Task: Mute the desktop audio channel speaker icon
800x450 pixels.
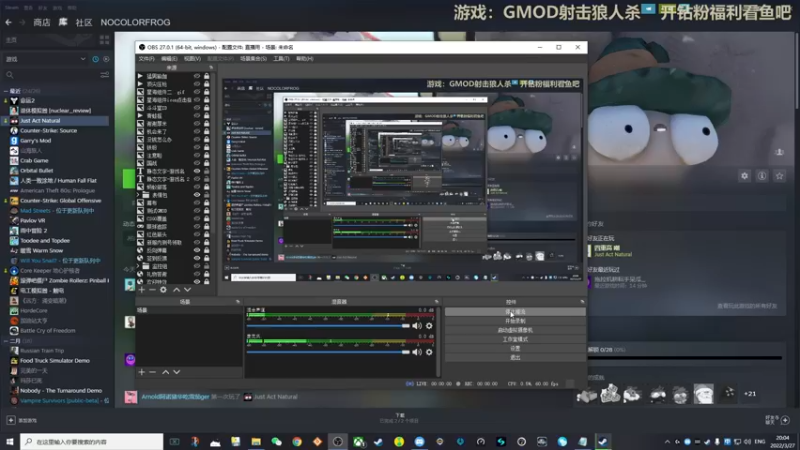Action: click(x=417, y=326)
